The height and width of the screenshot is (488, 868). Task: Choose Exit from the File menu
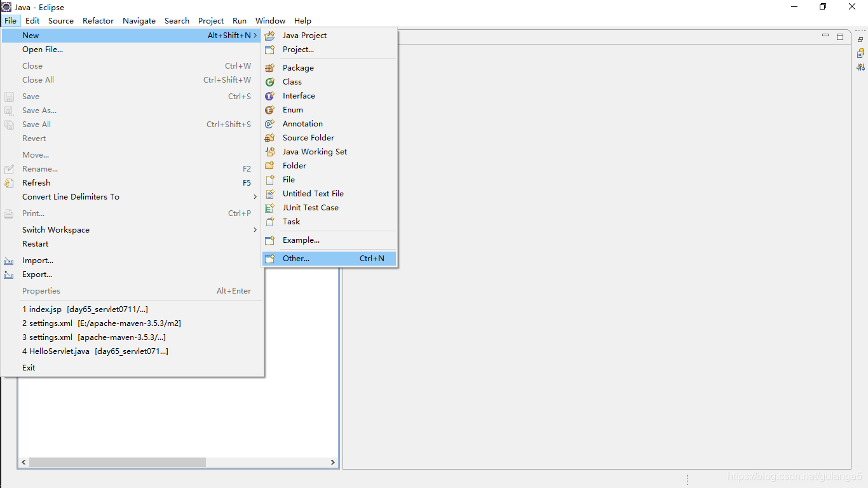tap(132, 368)
